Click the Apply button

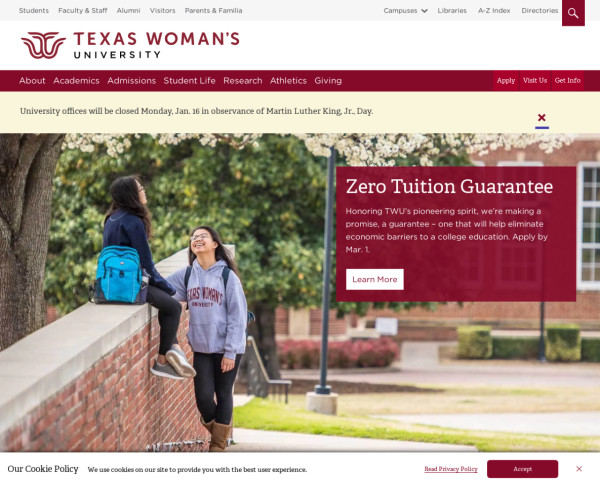tap(506, 80)
